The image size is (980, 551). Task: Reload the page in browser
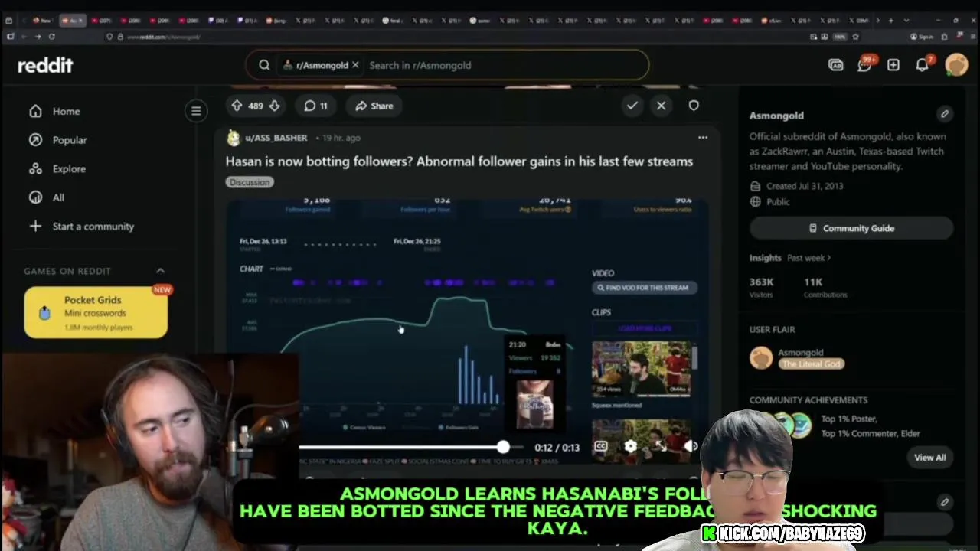tap(52, 37)
